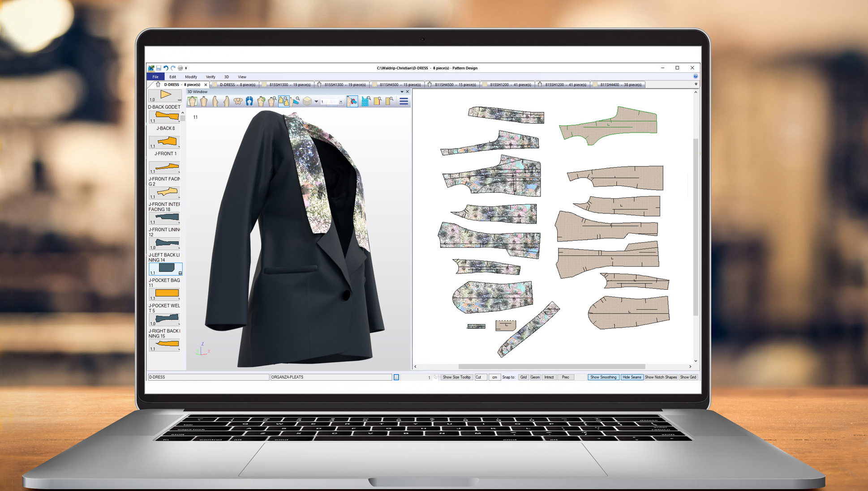Click the Show Size Tooltip button
The height and width of the screenshot is (491, 868).
(x=457, y=377)
